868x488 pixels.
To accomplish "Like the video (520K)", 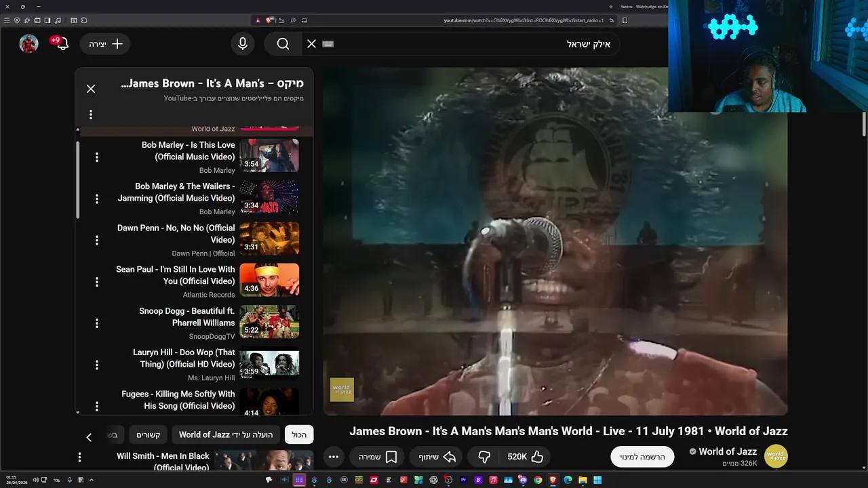I will pyautogui.click(x=526, y=457).
